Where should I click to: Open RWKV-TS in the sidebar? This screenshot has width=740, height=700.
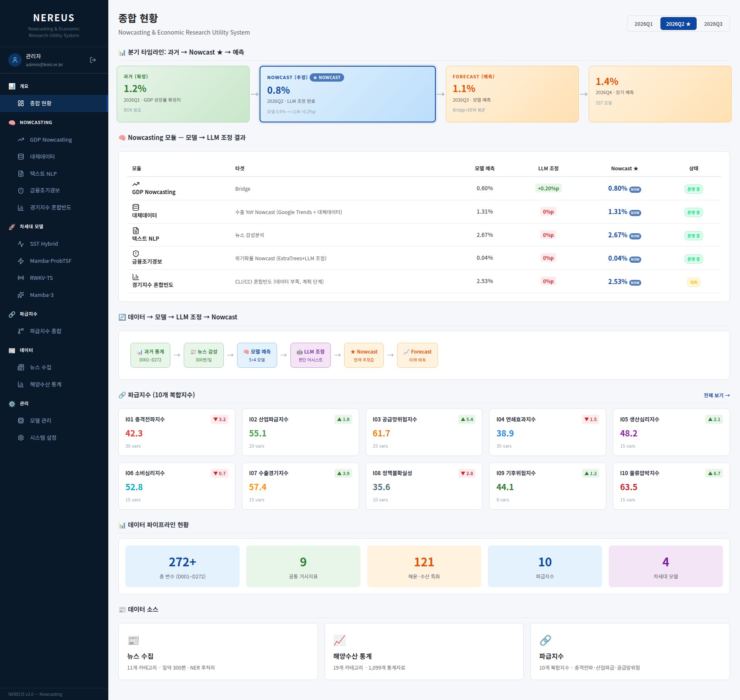(54, 278)
